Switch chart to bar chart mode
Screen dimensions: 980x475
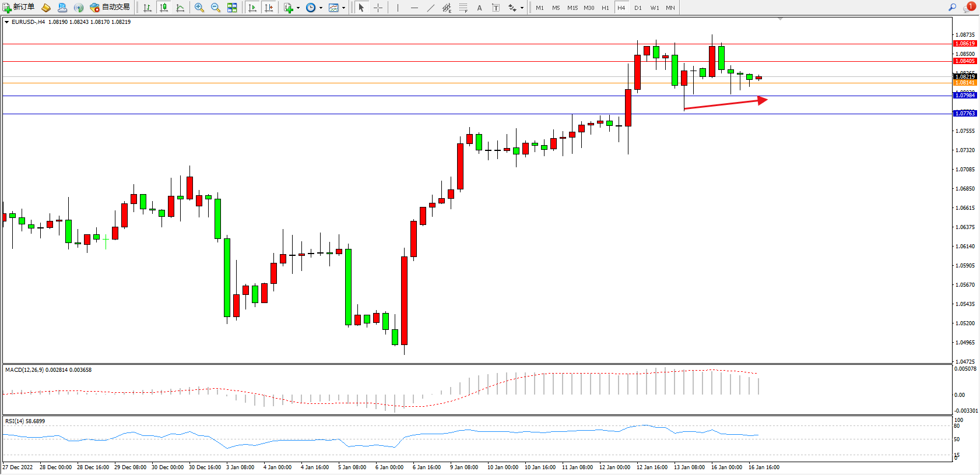coord(147,8)
